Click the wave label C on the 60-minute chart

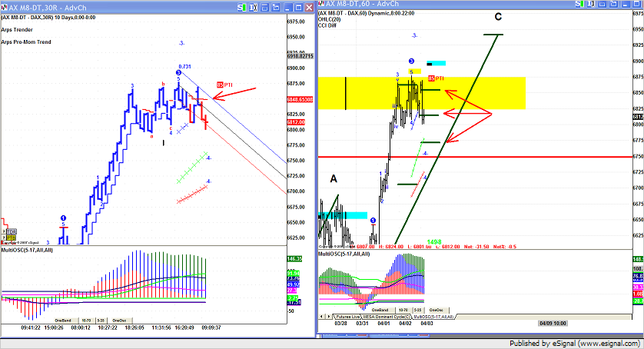point(497,17)
